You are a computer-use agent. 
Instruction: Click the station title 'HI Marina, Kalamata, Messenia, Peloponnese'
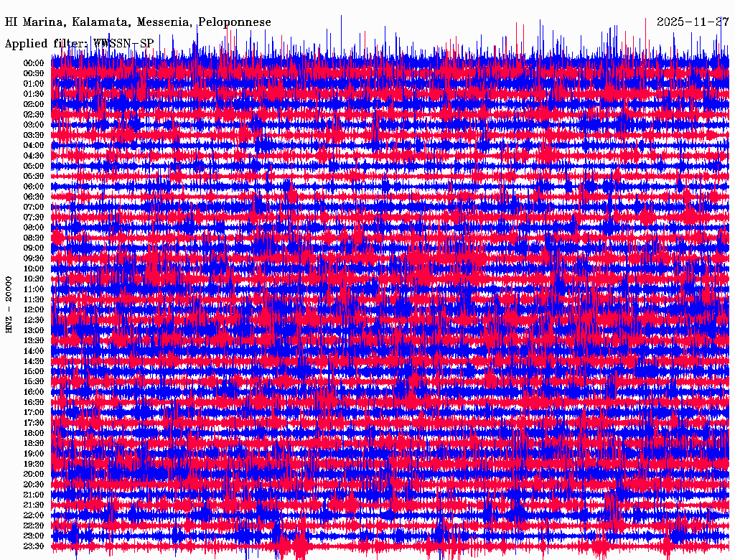(138, 22)
